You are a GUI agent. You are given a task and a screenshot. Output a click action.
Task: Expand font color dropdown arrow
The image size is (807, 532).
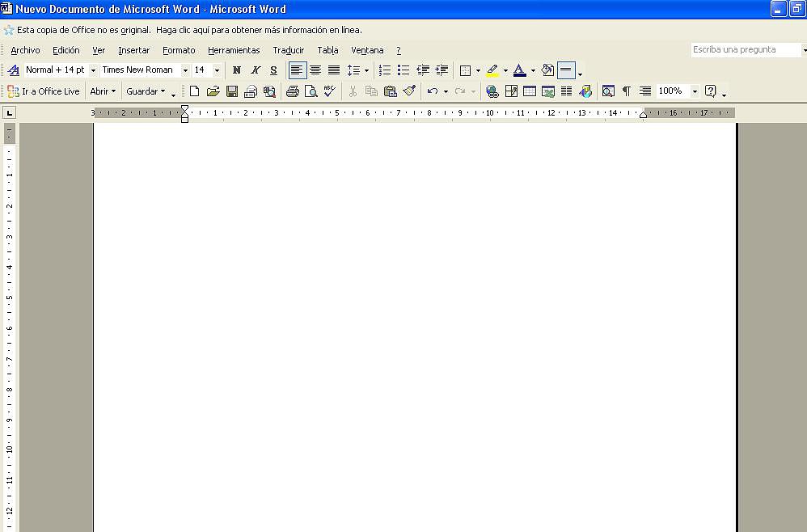(533, 70)
